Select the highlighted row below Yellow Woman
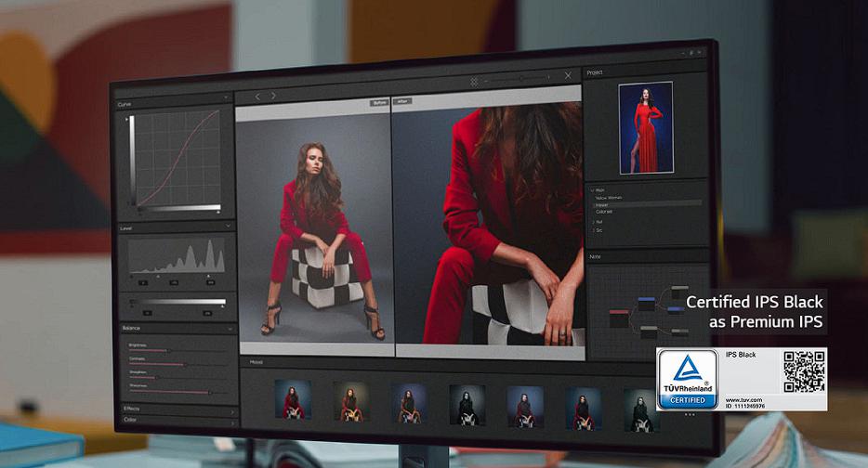 (648, 204)
